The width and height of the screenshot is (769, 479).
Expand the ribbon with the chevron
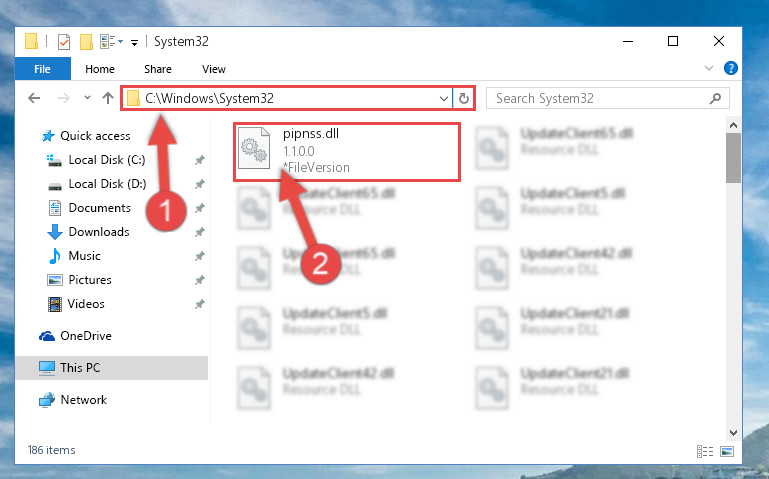709,68
